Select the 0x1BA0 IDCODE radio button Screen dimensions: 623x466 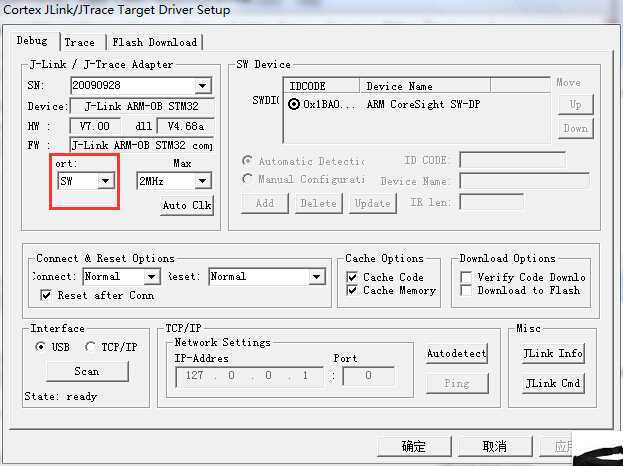click(x=294, y=104)
